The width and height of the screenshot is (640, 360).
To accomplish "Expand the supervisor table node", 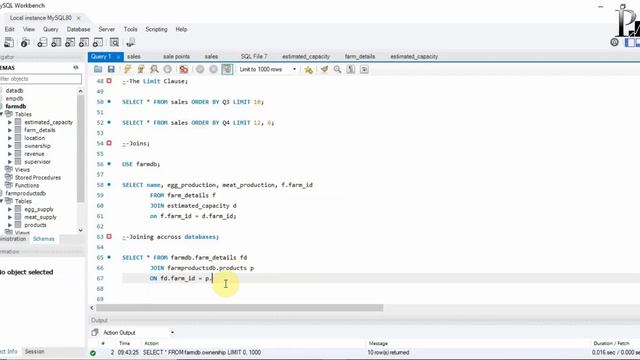I will [x=10, y=162].
